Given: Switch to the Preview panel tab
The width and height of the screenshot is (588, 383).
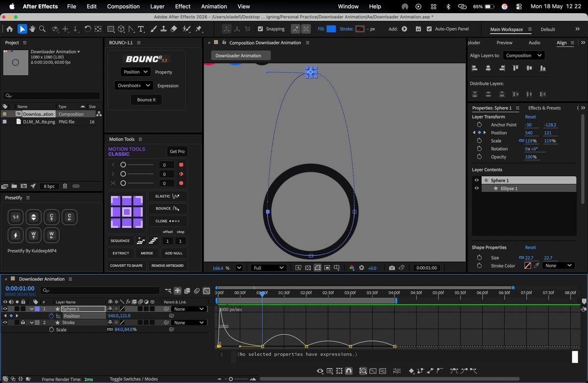Looking at the screenshot, I should pyautogui.click(x=504, y=42).
